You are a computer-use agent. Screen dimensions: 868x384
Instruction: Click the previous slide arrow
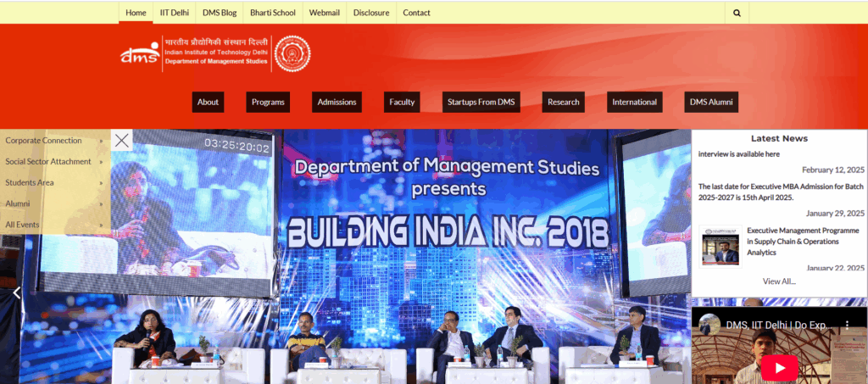tap(16, 293)
